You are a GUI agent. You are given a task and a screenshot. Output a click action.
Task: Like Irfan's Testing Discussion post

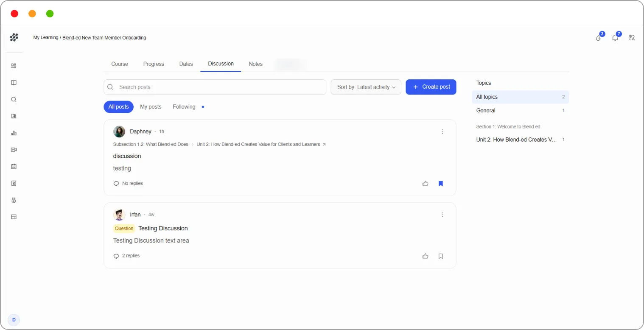426,256
